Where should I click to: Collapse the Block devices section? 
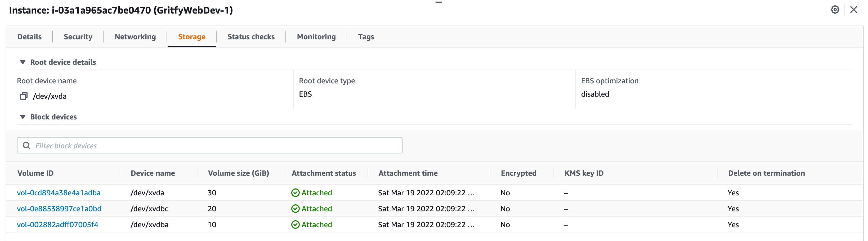pos(23,117)
